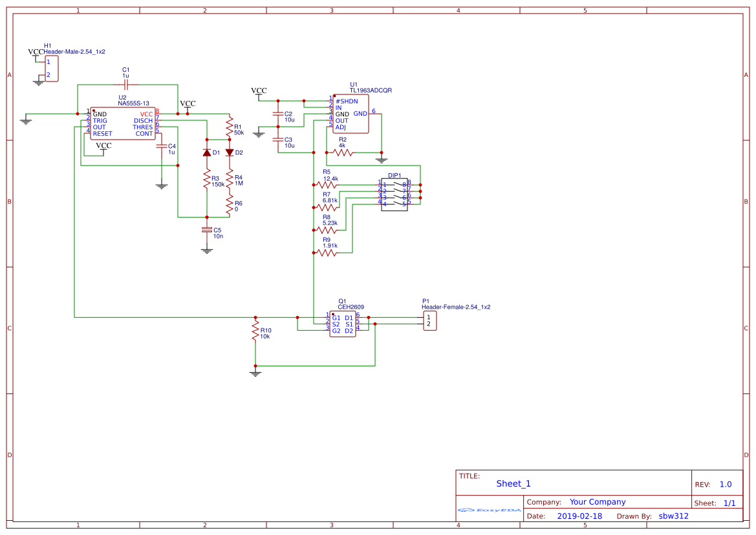This screenshot has height=535, width=756.
Task: Select the 555 timer symbol U2
Action: [123, 123]
